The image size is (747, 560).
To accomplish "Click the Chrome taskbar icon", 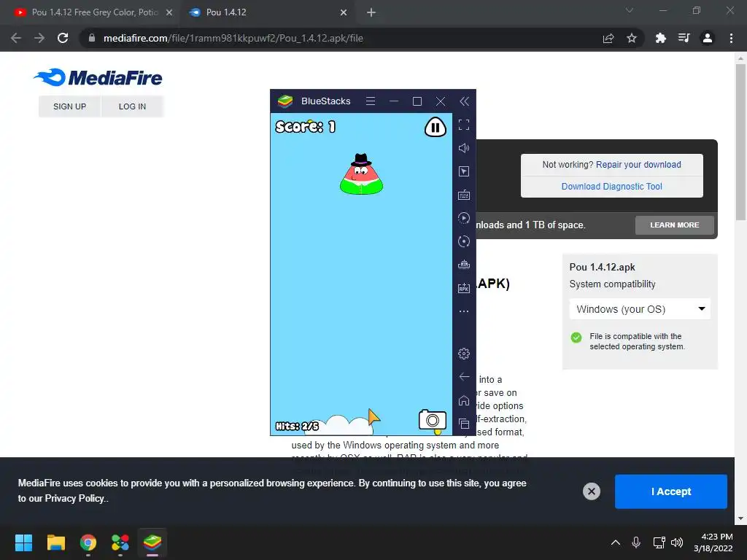I will pos(88,542).
